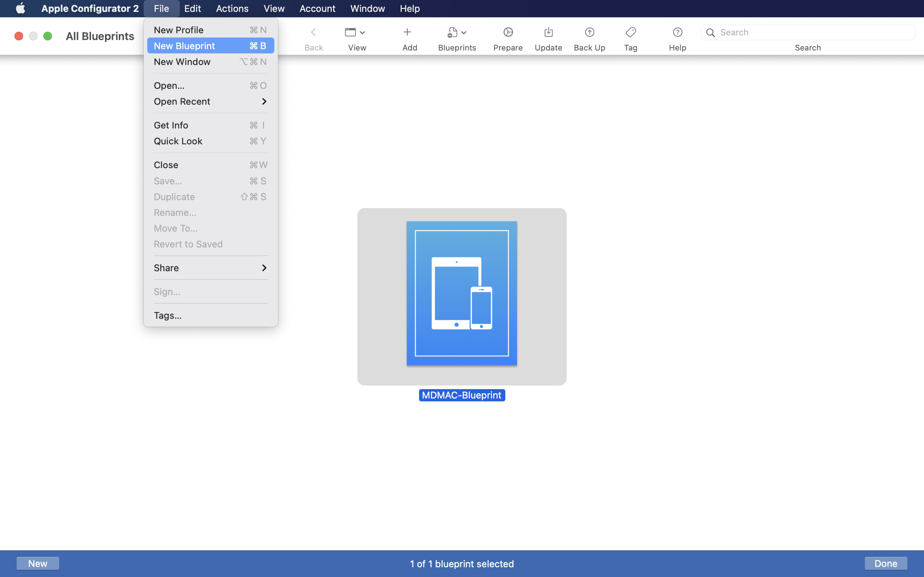
Task: Click the Help question mark icon
Action: 677,32
